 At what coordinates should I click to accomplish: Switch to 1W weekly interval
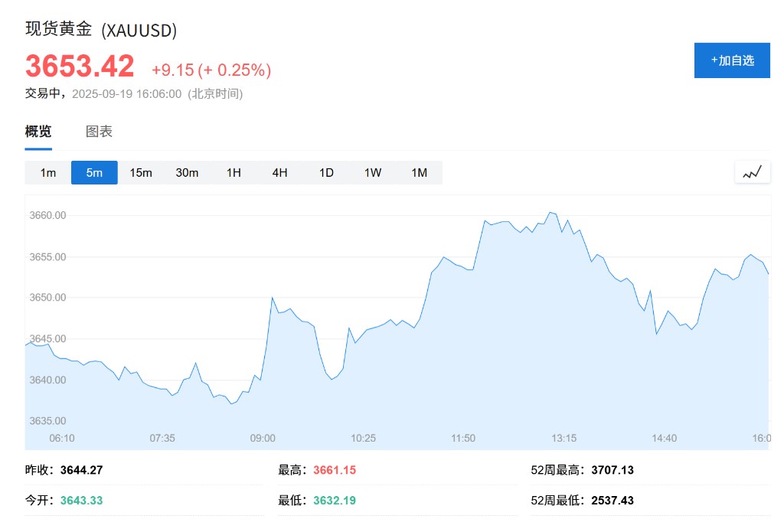click(x=373, y=173)
